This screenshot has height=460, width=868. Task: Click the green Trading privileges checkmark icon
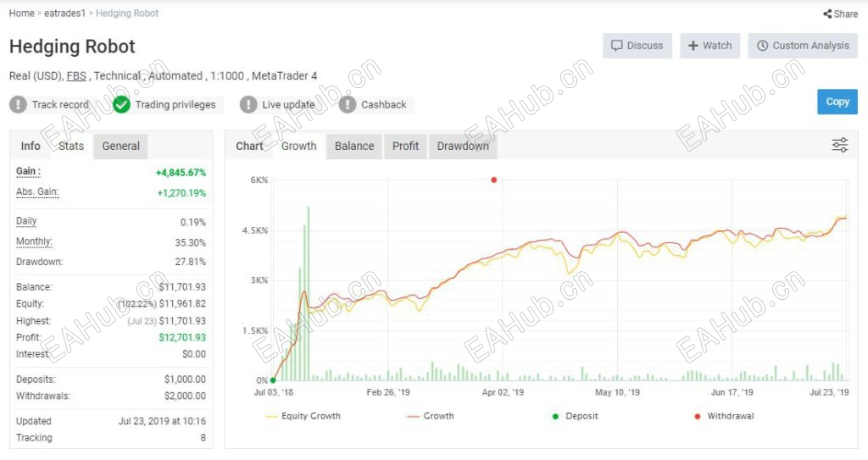121,104
